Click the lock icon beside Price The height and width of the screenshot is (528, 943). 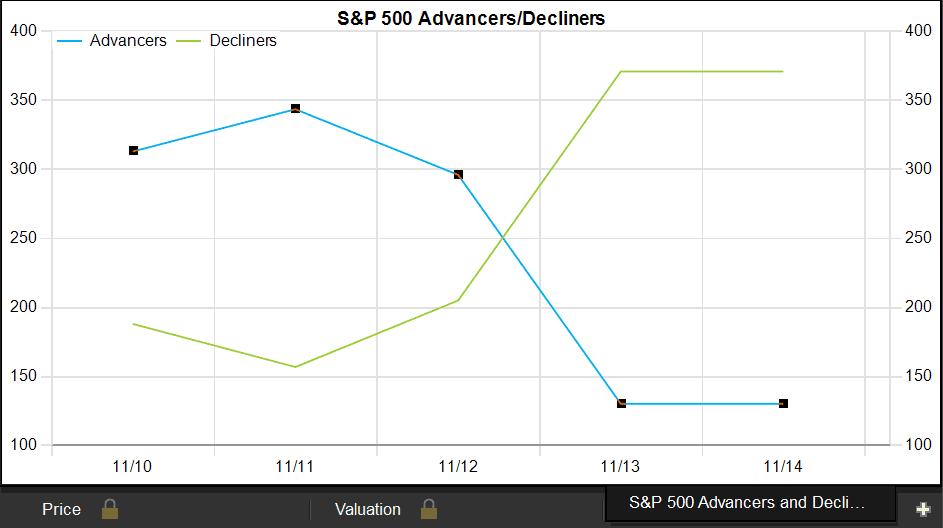(110, 509)
